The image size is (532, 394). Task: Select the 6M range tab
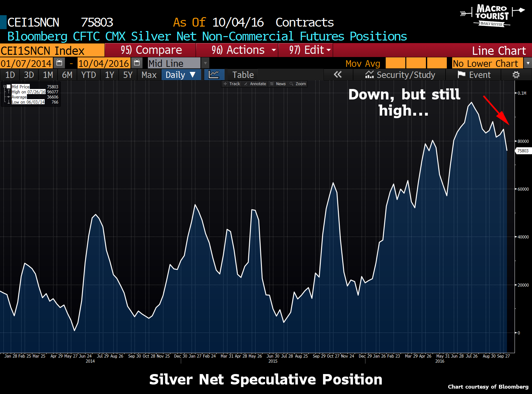point(67,75)
